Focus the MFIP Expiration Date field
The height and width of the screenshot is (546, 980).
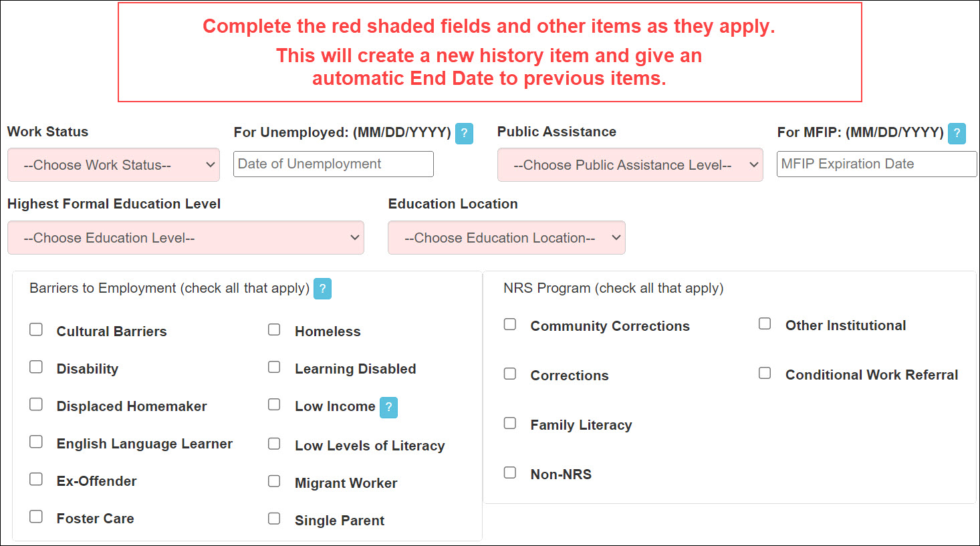[x=876, y=164]
